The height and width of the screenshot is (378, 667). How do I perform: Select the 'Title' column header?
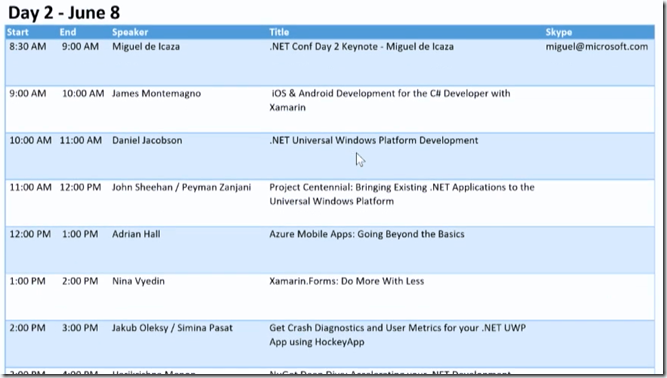(279, 32)
